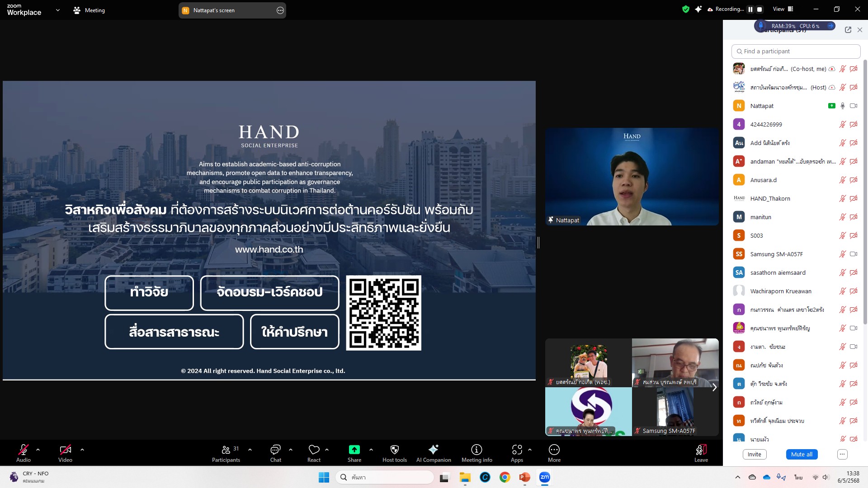Expand caret next to React
Viewport: 868px width, 488px height.
(327, 450)
